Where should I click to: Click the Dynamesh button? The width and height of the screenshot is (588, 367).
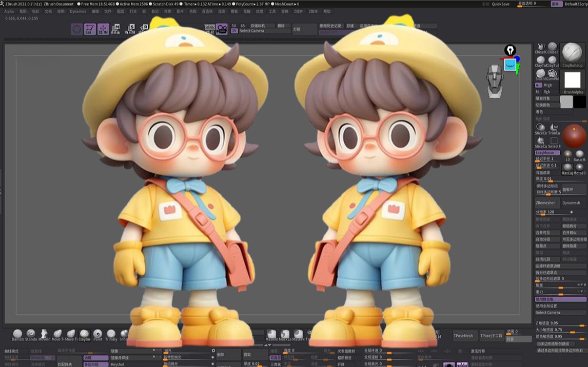click(571, 203)
